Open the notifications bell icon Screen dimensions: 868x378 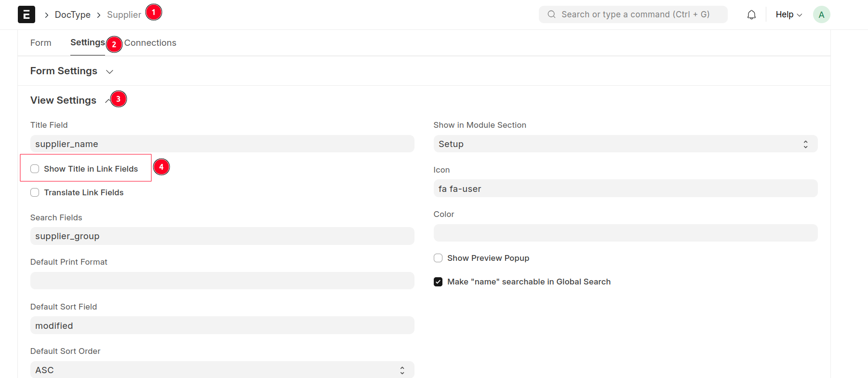pos(751,15)
